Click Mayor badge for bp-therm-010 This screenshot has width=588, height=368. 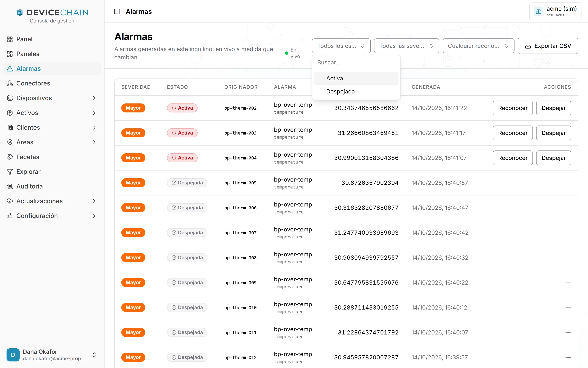point(133,307)
